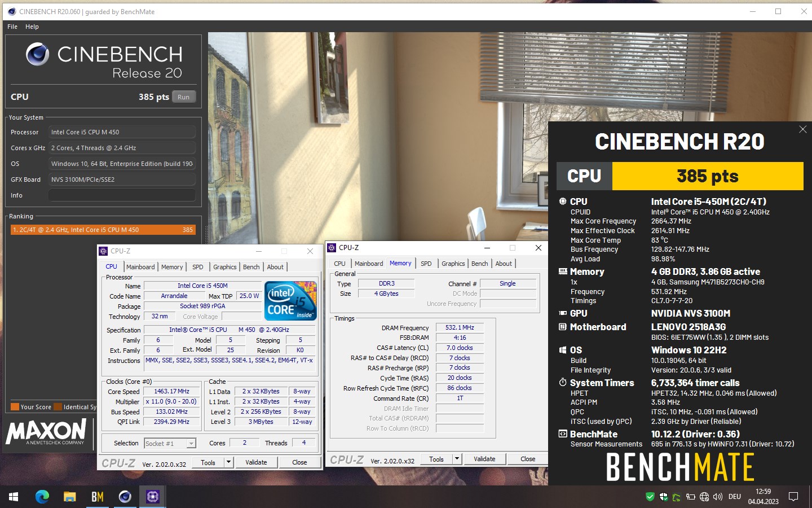The width and height of the screenshot is (812, 508).
Task: Click the empty Info field in Cinebench
Action: click(122, 195)
